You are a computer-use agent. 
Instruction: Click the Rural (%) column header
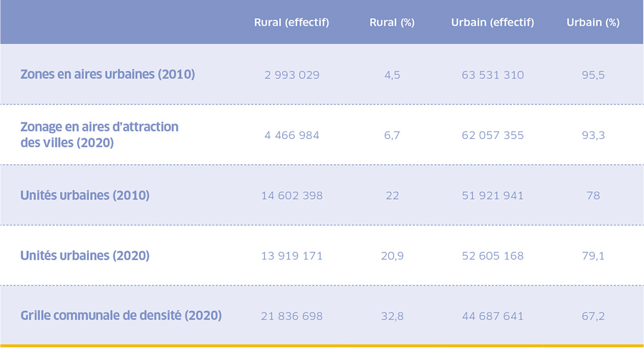click(x=392, y=23)
